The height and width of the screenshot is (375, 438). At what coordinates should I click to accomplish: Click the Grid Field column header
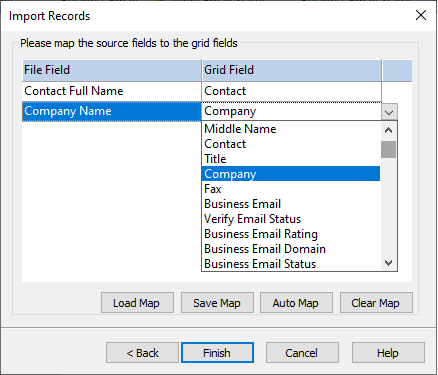pos(291,70)
